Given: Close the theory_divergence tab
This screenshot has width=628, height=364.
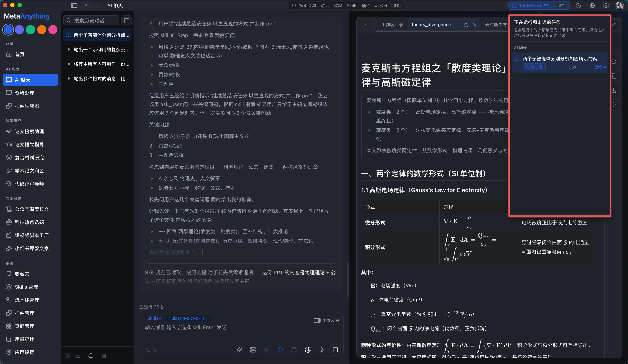Looking at the screenshot, I should point(475,25).
